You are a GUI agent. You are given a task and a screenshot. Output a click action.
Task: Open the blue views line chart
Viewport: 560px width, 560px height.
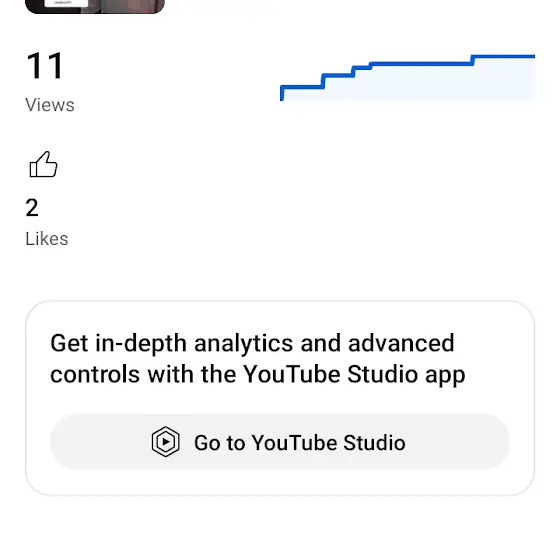tap(408, 78)
